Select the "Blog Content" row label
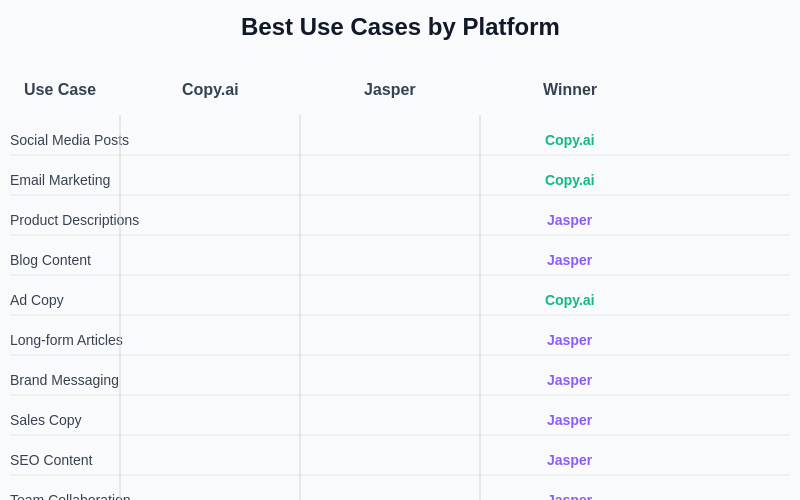 point(50,260)
